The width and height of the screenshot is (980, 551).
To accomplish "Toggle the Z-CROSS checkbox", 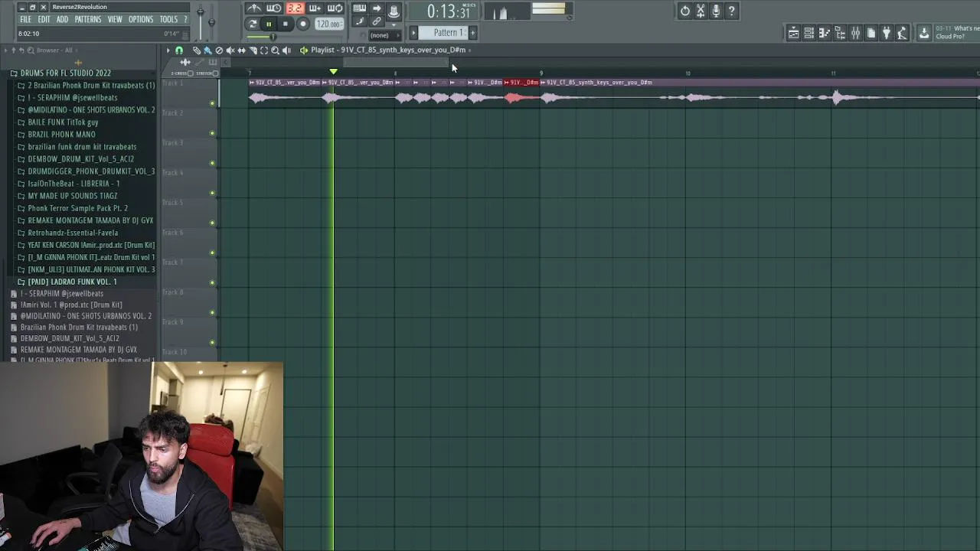I will point(191,73).
